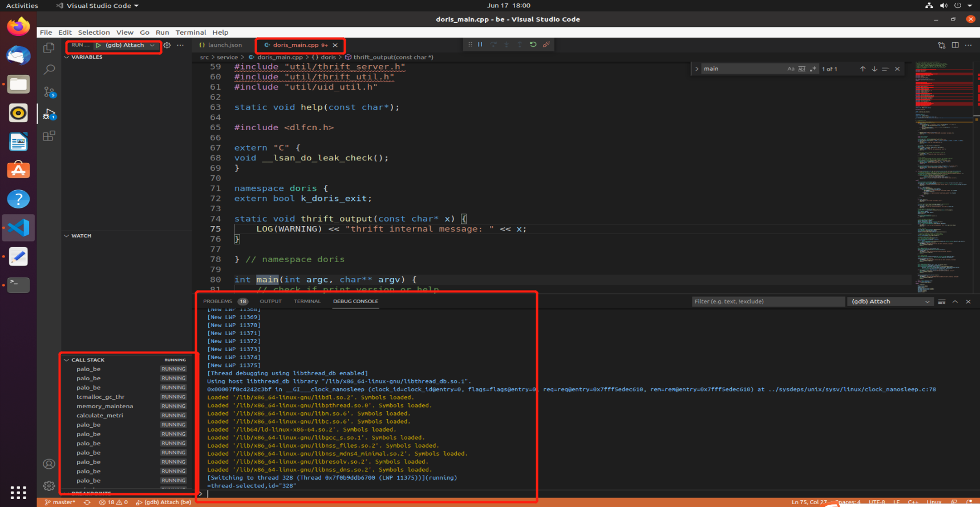Viewport: 980px width, 507px height.
Task: Open the Source Control view in activity bar
Action: pyautogui.click(x=50, y=91)
